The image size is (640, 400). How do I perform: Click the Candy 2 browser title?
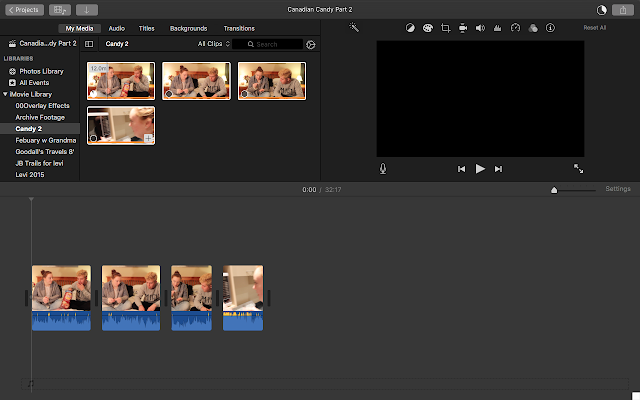117,44
